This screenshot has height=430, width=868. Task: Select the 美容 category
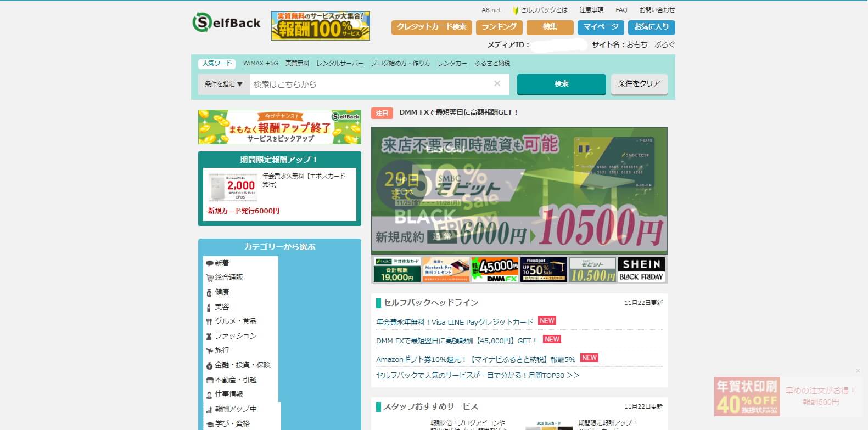coord(217,307)
